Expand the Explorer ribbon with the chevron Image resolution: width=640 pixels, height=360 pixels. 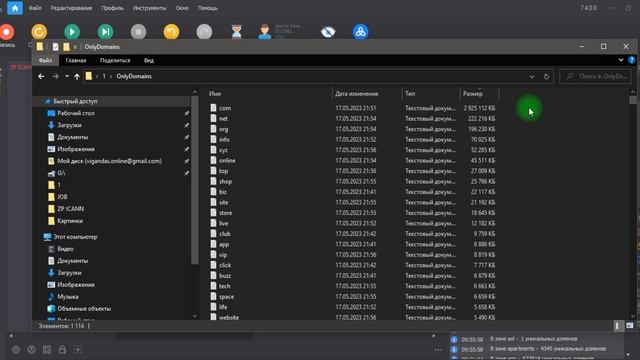click(621, 60)
